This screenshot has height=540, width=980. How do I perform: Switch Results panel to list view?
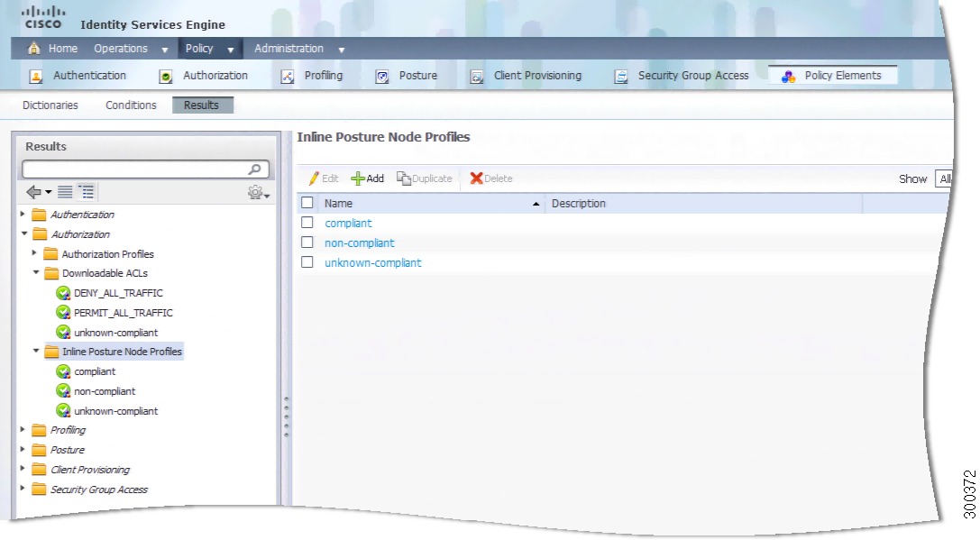click(x=65, y=192)
